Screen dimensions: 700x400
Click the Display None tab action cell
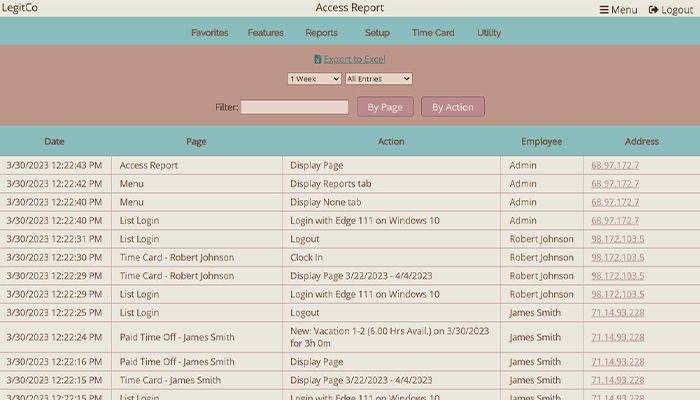tap(326, 202)
